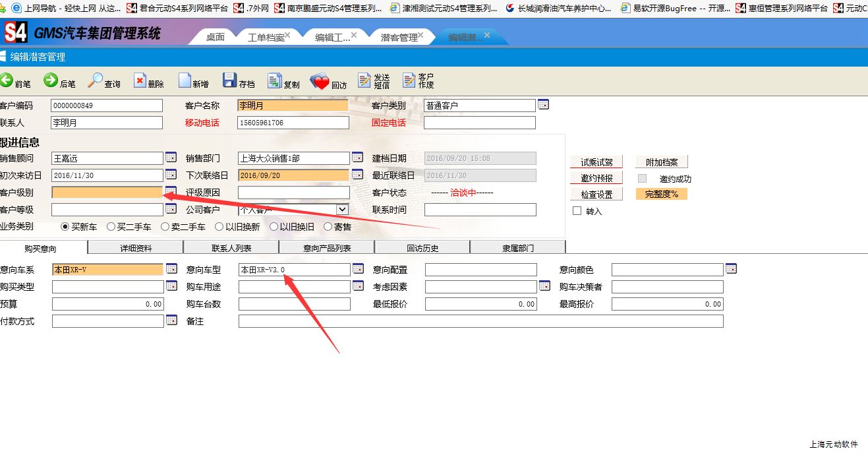The height and width of the screenshot is (455, 868).
Task: Open calendar picker beside 下次联络日 field
Action: coord(357,175)
